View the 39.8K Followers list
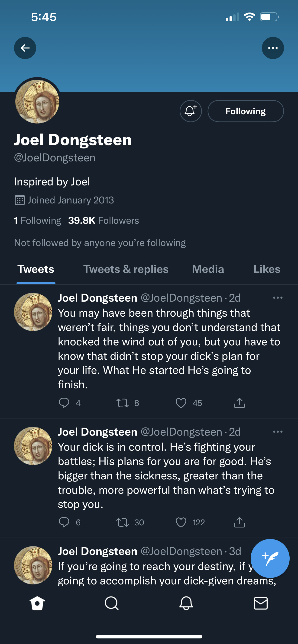Viewport: 298px width, 644px height. pyautogui.click(x=103, y=220)
